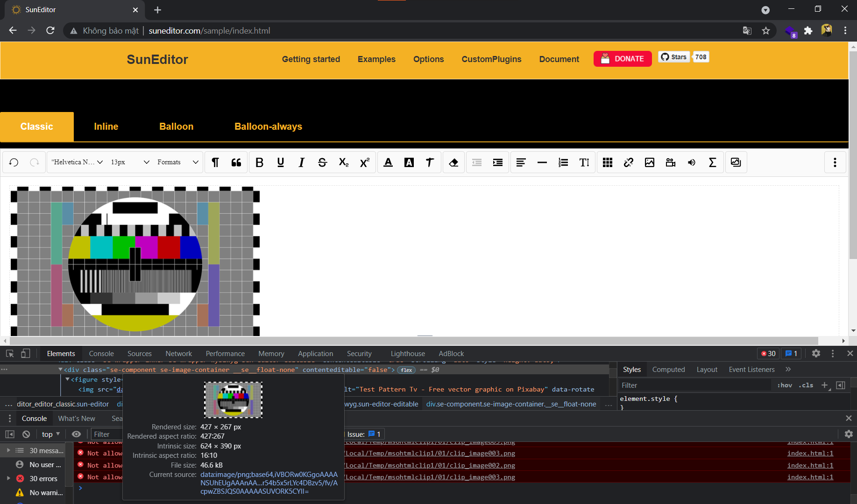Open the table insertion grid
The image size is (857, 504).
click(607, 162)
